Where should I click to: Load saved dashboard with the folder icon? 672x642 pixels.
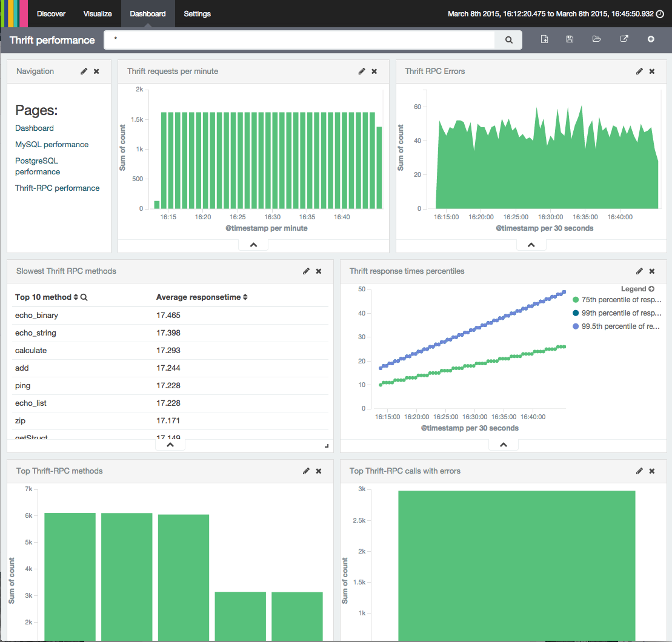point(597,39)
